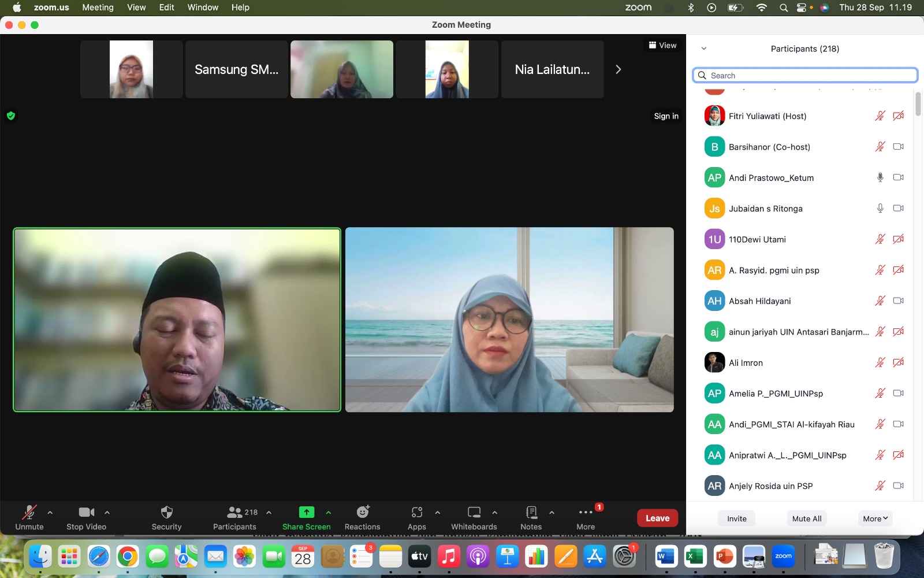This screenshot has height=578, width=924.
Task: Open Wi-Fi status in menu bar
Action: click(x=762, y=8)
